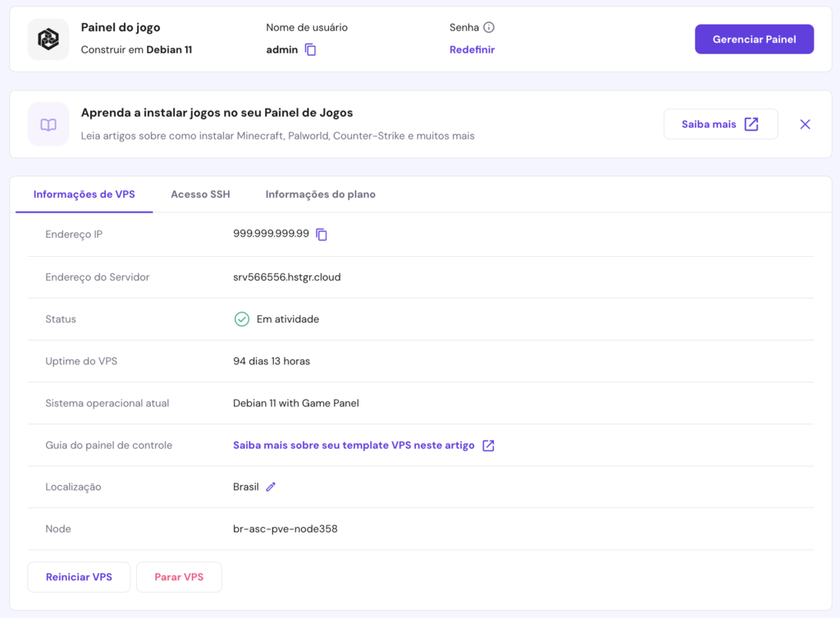
Task: Stop the server with Parar VPS
Action: click(179, 577)
